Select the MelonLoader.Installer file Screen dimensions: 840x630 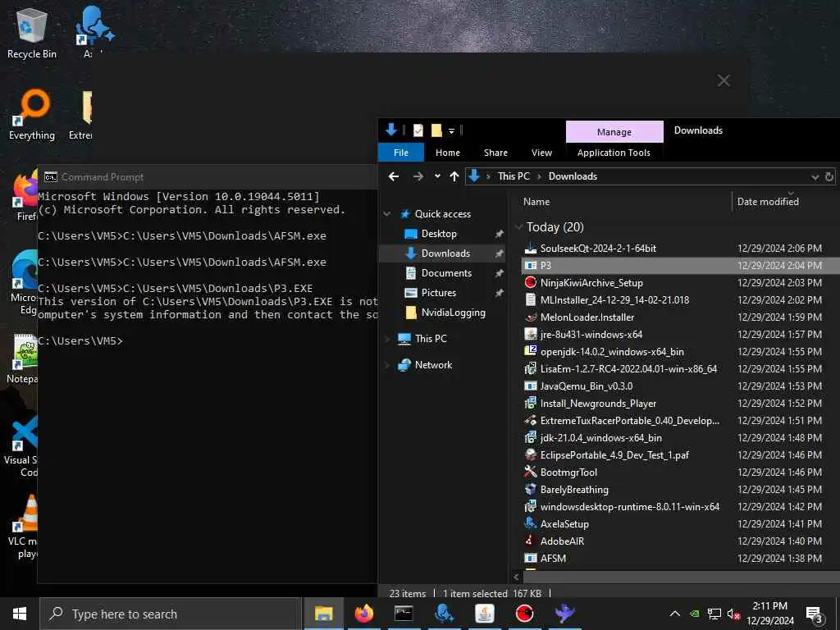(587, 317)
